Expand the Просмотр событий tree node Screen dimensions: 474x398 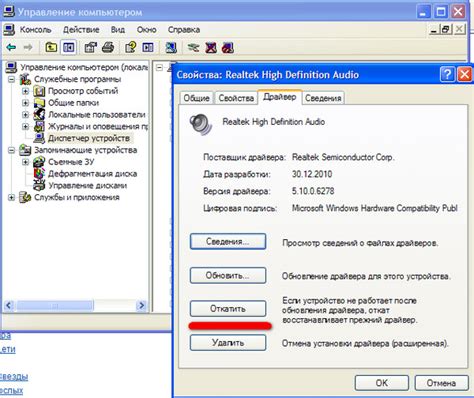25,91
